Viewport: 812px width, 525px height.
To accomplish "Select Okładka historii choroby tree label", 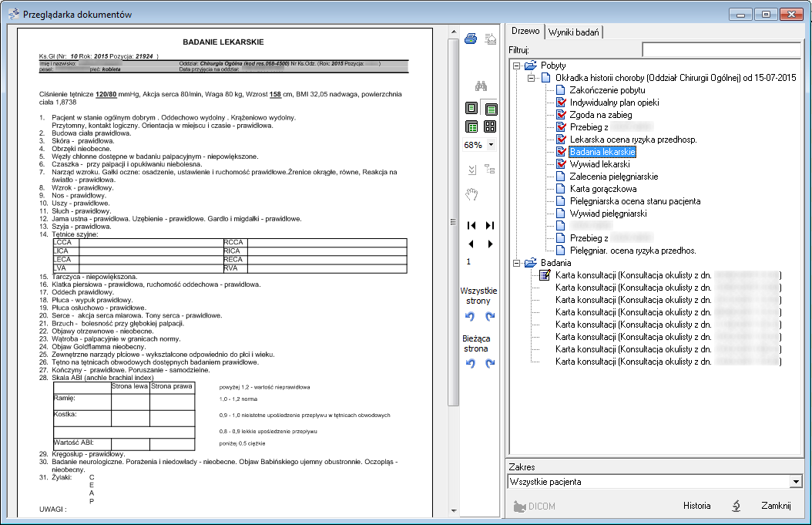I will coord(676,79).
